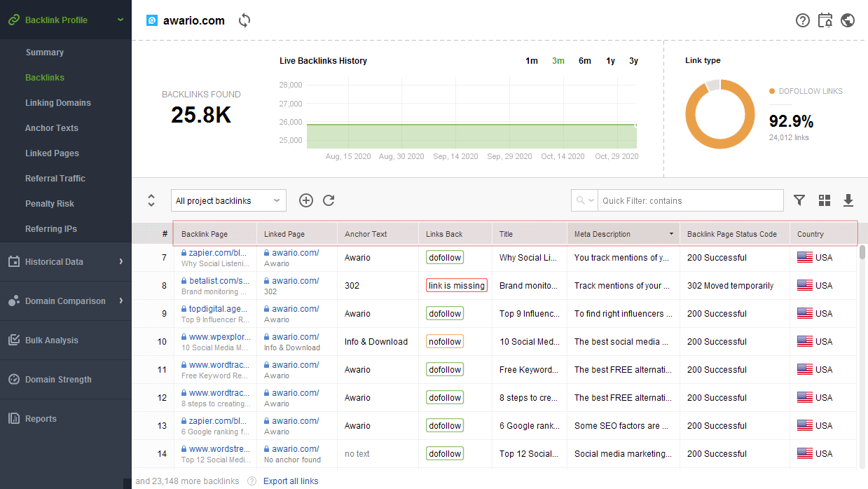Open the All project backlinks dropdown
Viewport: 868px width, 489px height.
[228, 200]
